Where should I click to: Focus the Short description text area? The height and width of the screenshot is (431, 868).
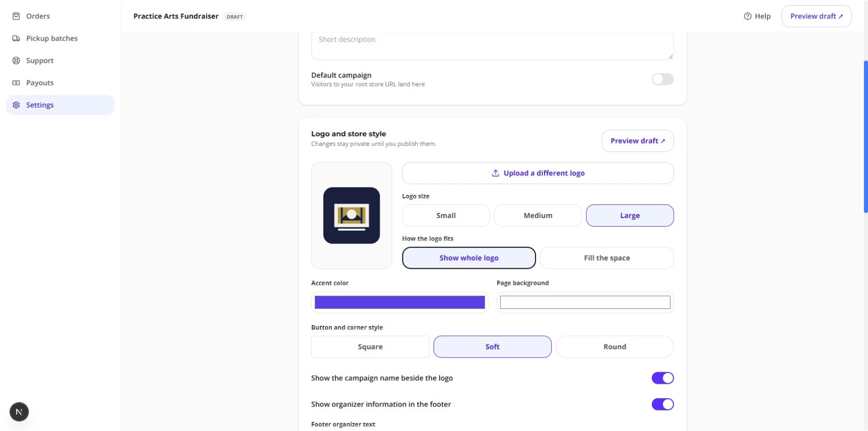492,46
